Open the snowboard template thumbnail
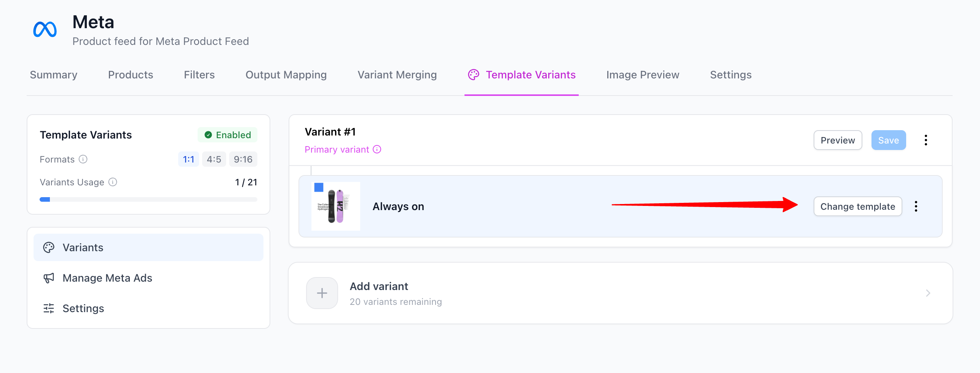The width and height of the screenshot is (980, 373). pyautogui.click(x=336, y=206)
